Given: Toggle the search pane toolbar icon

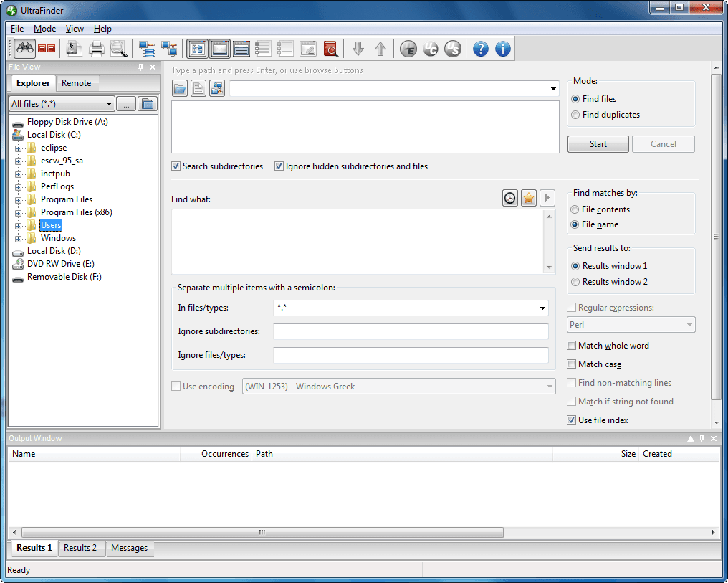Looking at the screenshot, I should coord(219,48).
